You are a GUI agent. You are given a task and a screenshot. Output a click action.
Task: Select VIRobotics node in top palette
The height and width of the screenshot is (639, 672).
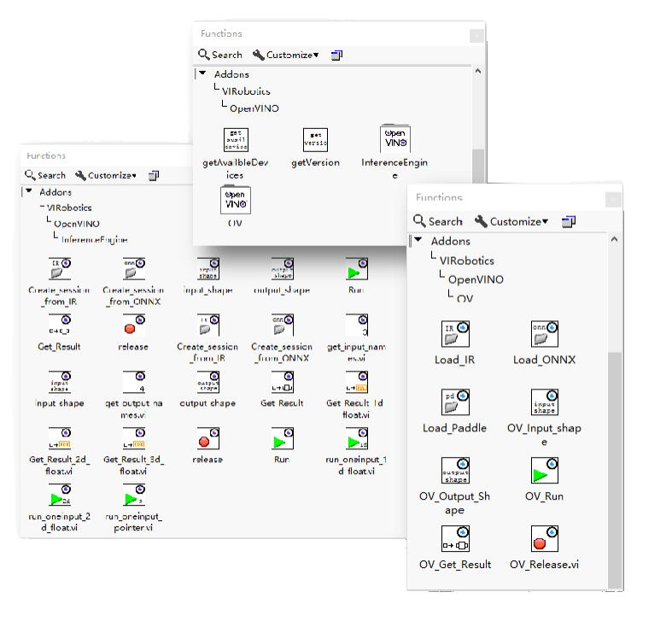[246, 91]
